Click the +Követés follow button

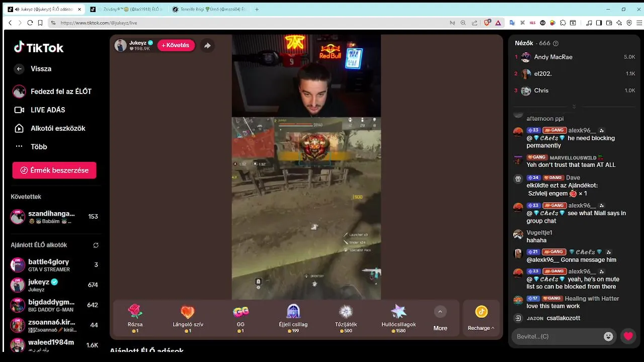point(176,45)
